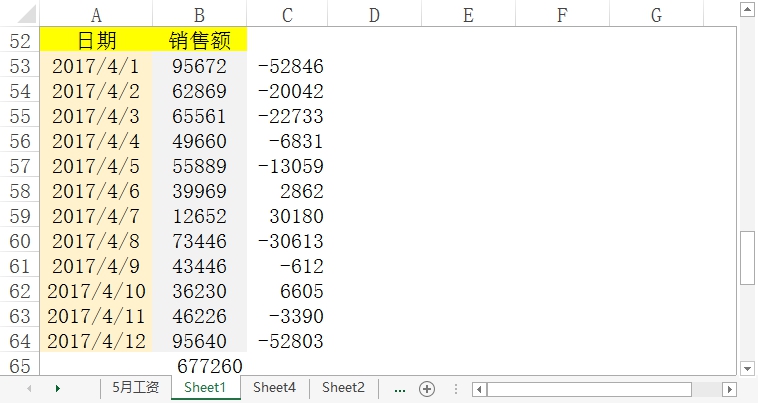This screenshot has width=758, height=403.
Task: Select date cell 2017/4/8
Action: coord(96,240)
